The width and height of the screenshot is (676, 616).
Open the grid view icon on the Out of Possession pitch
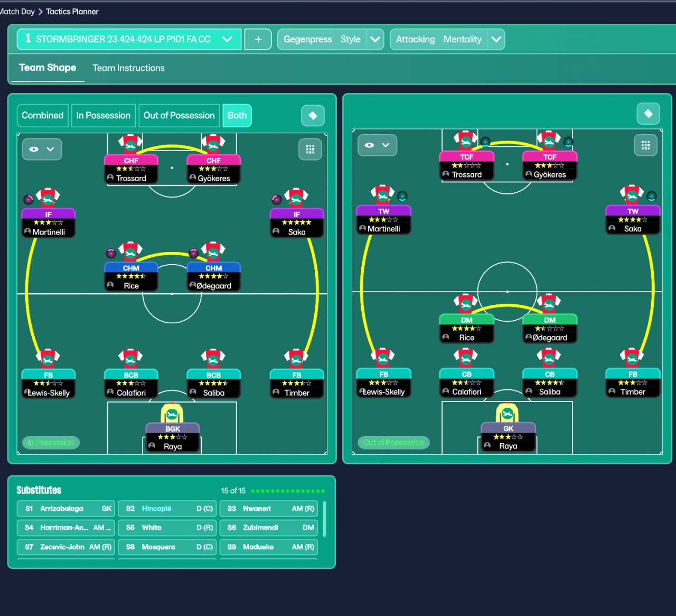[645, 145]
